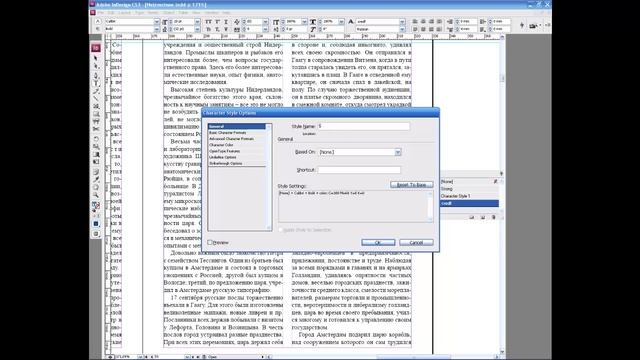Open the leading dropdown

pyautogui.click(x=198, y=29)
